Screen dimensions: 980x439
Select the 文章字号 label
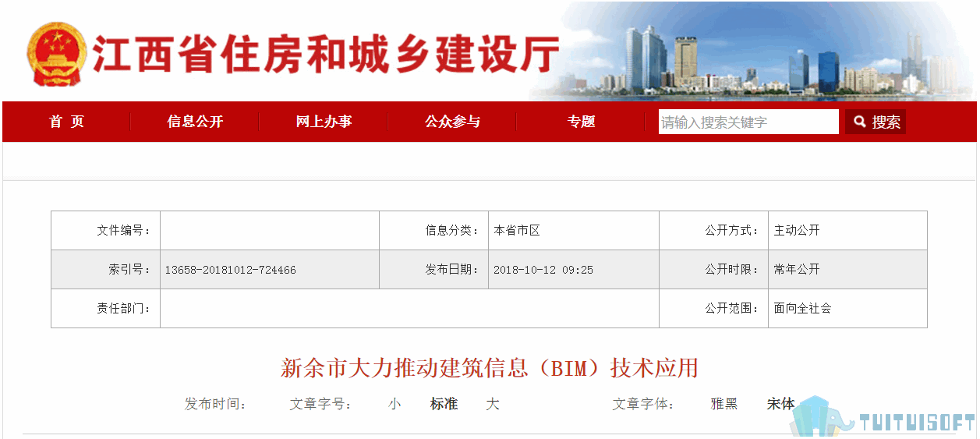[x=320, y=404]
